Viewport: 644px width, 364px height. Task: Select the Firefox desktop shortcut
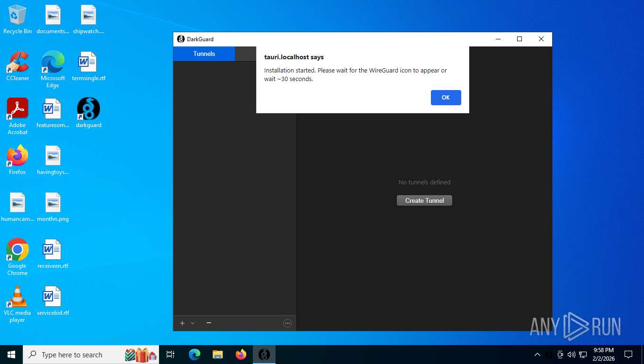[18, 160]
